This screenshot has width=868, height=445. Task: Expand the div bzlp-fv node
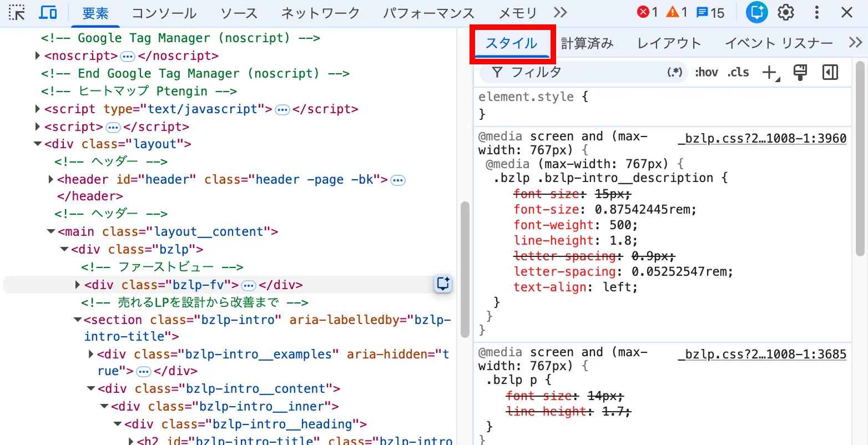78,285
